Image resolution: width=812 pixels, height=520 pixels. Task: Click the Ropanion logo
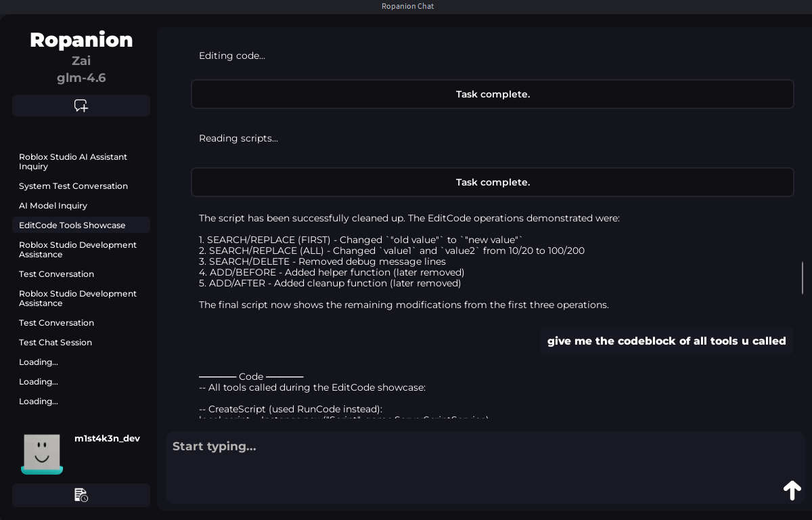(81, 40)
